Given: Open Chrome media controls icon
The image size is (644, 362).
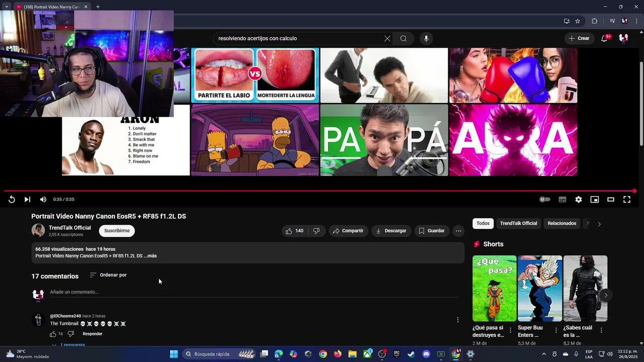Looking at the screenshot, I should [x=612, y=21].
